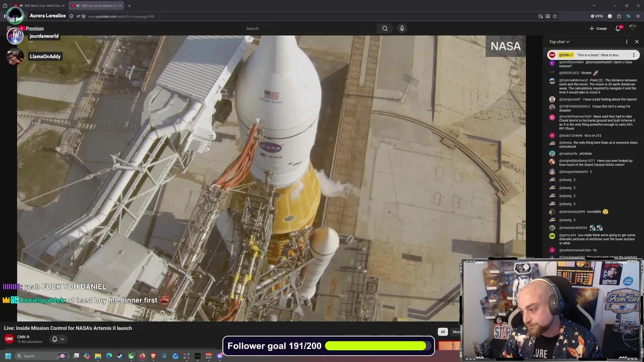Click chat message by @Davyjones87
The width and height of the screenshot is (644, 362).
(593, 99)
